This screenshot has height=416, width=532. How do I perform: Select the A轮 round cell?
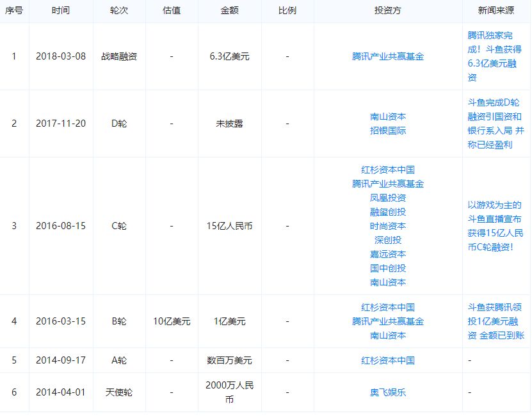(x=119, y=360)
